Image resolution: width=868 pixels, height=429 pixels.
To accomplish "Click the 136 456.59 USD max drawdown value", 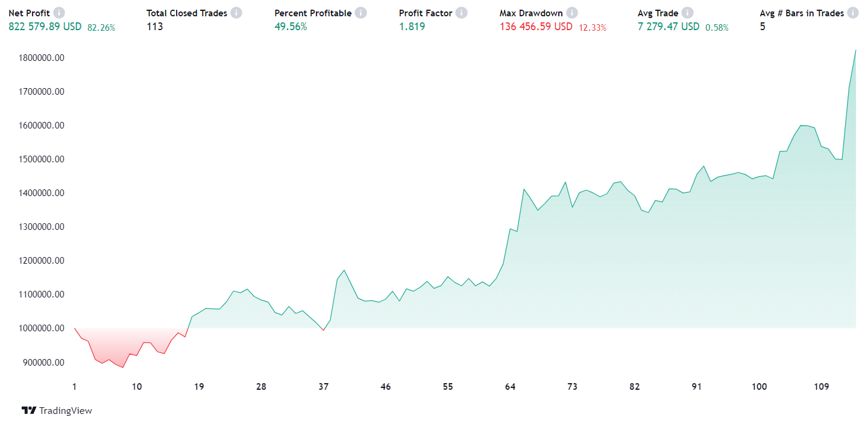I will pos(536,27).
